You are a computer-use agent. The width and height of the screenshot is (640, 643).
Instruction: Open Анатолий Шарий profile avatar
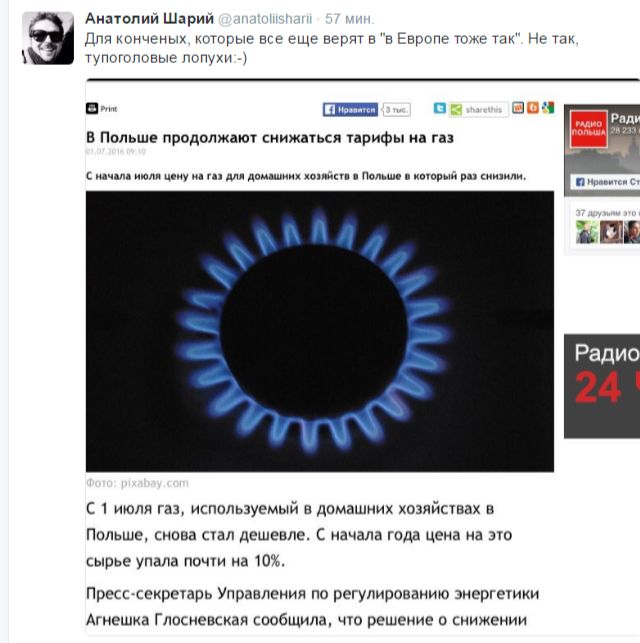coord(48,38)
